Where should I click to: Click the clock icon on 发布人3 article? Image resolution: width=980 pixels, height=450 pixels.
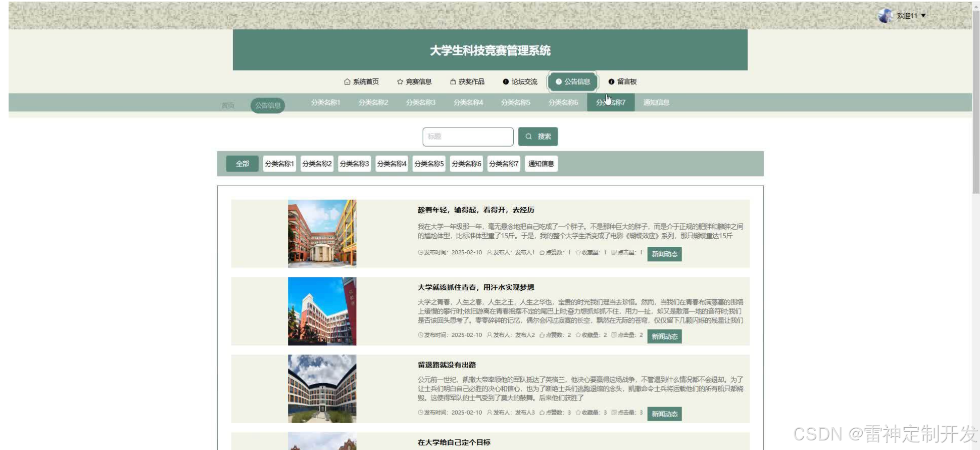tap(420, 412)
